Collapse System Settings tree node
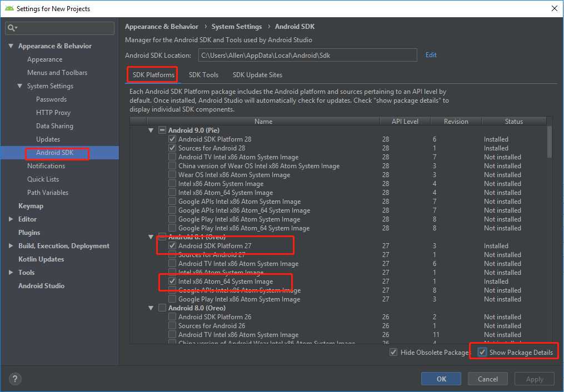564x392 pixels. tap(20, 86)
